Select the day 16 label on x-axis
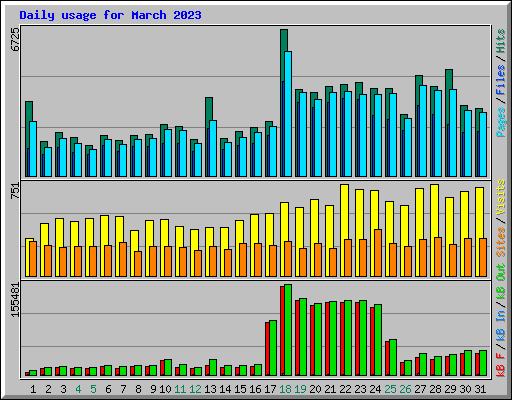This screenshot has height=400, width=512. pos(255,389)
